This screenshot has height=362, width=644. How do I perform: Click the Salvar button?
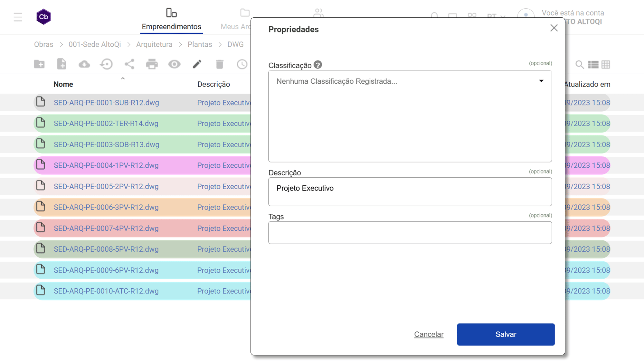pos(506,334)
